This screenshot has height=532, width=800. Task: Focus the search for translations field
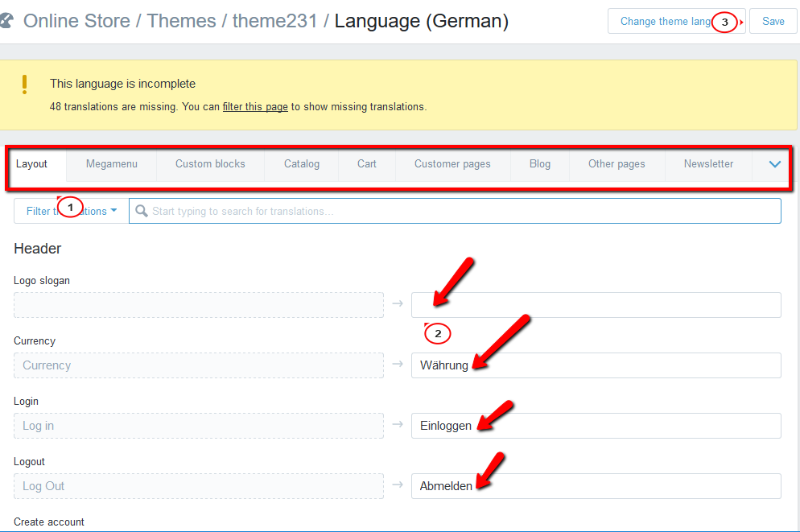[x=455, y=211]
